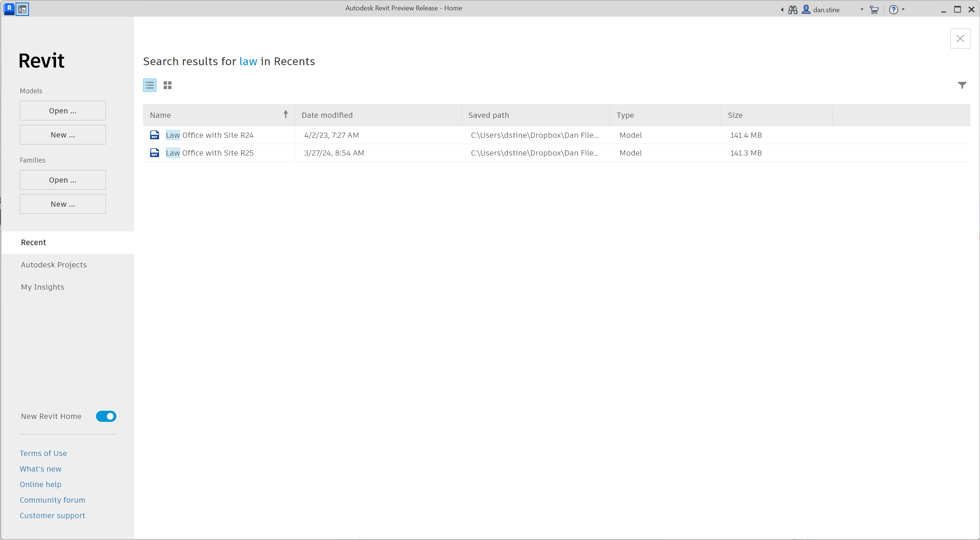Click the user profile icon for dan.stine
This screenshot has width=980, height=540.
(x=806, y=10)
